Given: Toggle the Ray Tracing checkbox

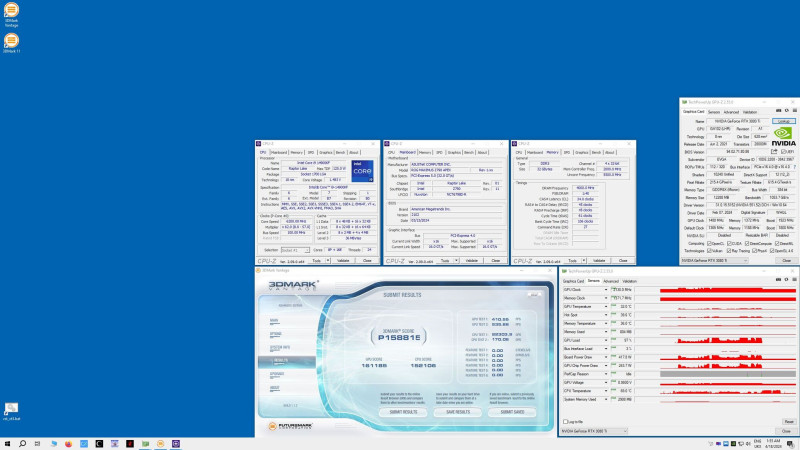Looking at the screenshot, I should point(729,251).
